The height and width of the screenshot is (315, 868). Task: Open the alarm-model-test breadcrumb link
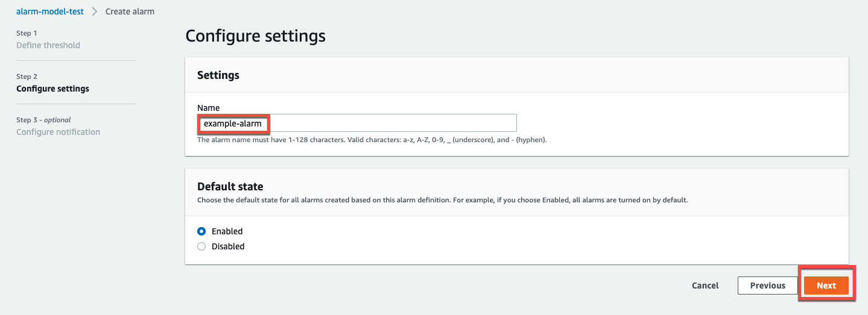pos(50,11)
